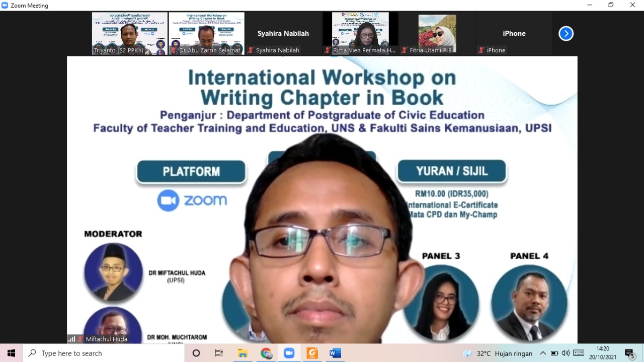Select Rima Vien Permata video thumbnail
The image size is (644, 362).
tap(360, 33)
